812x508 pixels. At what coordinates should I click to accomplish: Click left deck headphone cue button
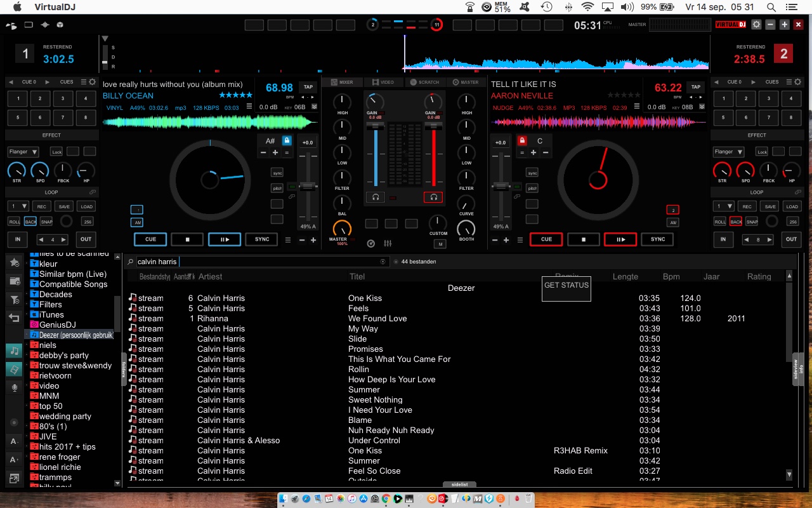pos(376,197)
